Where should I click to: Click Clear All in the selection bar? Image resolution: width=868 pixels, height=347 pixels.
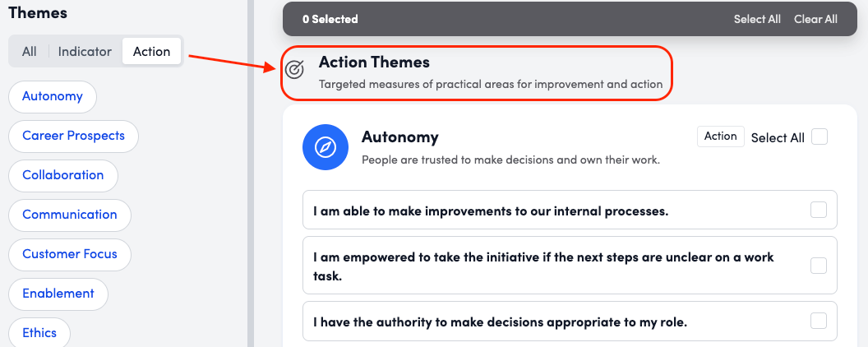(x=815, y=19)
